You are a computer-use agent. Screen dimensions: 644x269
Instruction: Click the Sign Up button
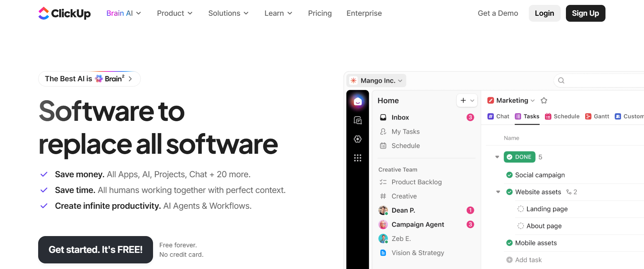pos(586,13)
